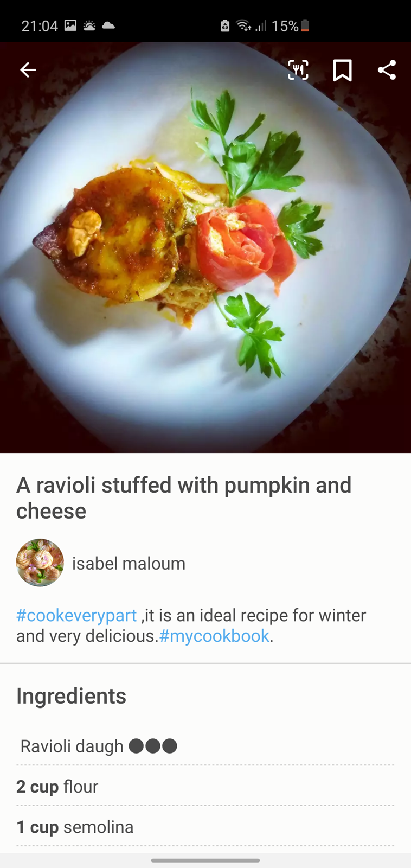View the ravioli dish photo

coord(206,247)
